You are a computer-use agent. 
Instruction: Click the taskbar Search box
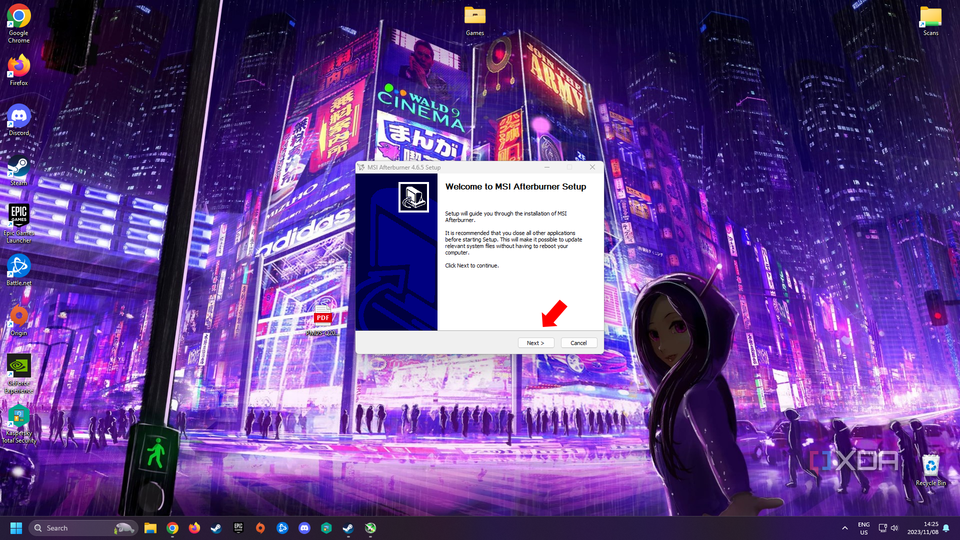click(83, 528)
